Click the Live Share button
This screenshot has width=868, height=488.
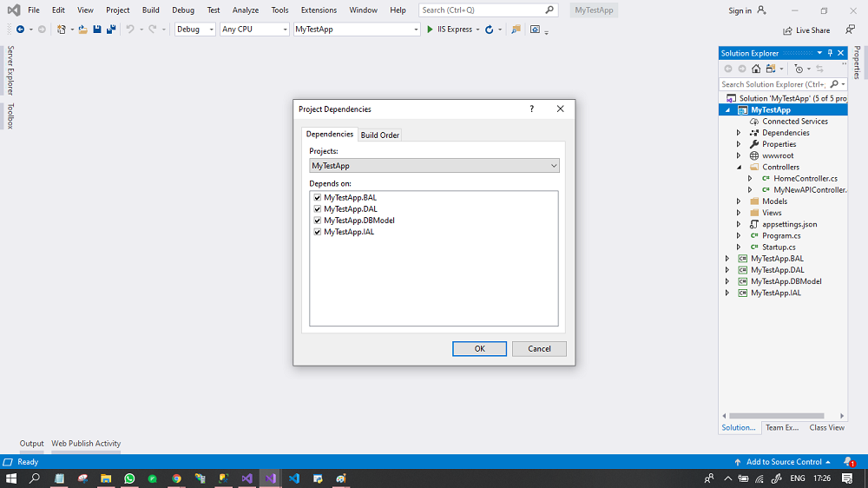pos(806,30)
